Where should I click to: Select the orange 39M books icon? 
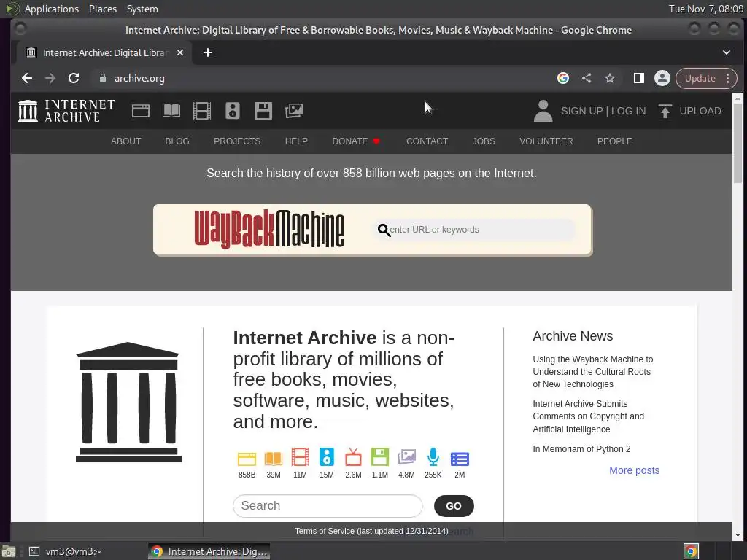(274, 459)
